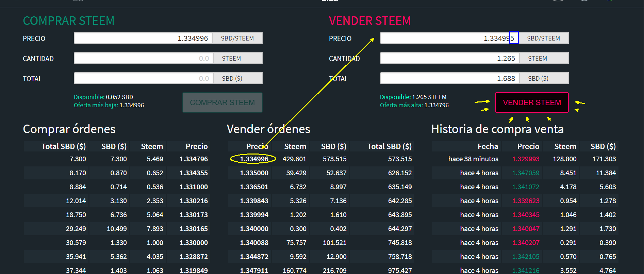The image size is (644, 274).
Task: Click total 975.427 in sell orders
Action: coord(400,271)
